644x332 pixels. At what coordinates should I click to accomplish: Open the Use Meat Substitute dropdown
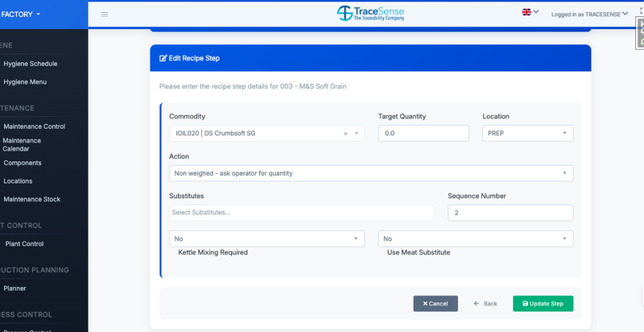point(476,239)
